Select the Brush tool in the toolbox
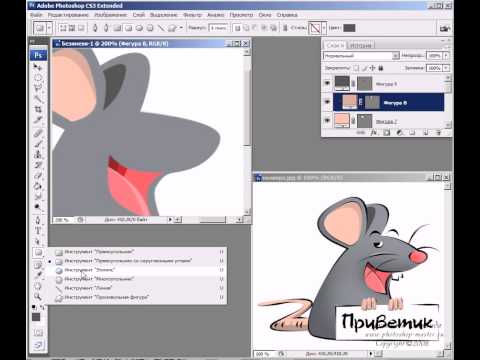480x360 pixels. (38, 144)
